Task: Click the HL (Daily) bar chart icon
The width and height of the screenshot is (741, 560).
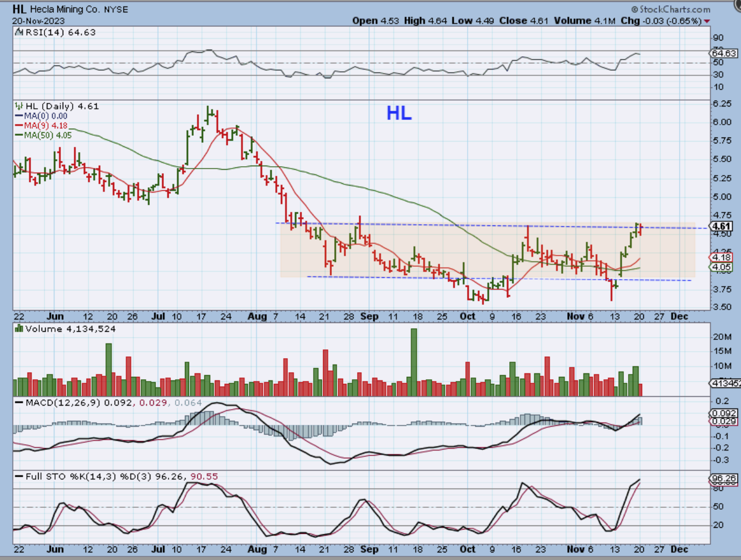Action: pyautogui.click(x=19, y=106)
